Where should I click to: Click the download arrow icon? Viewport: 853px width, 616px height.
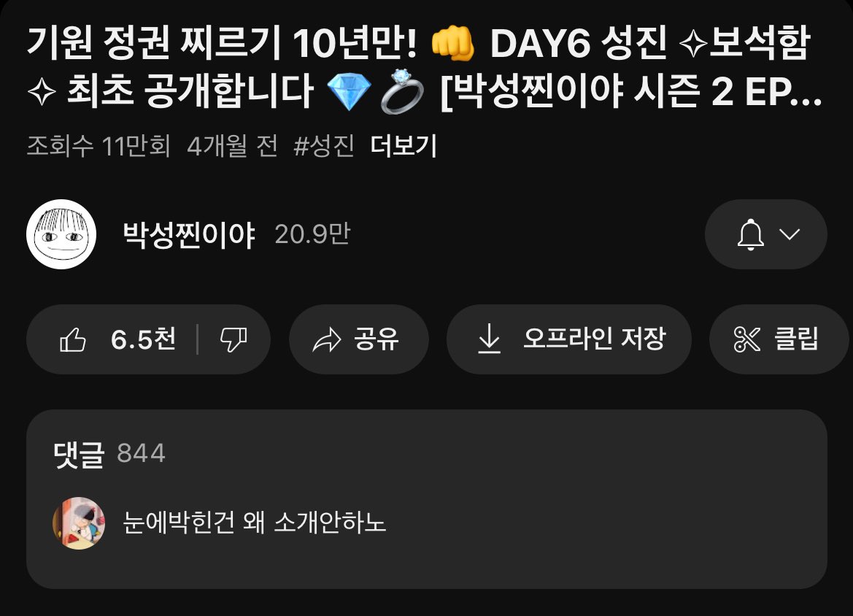point(489,339)
